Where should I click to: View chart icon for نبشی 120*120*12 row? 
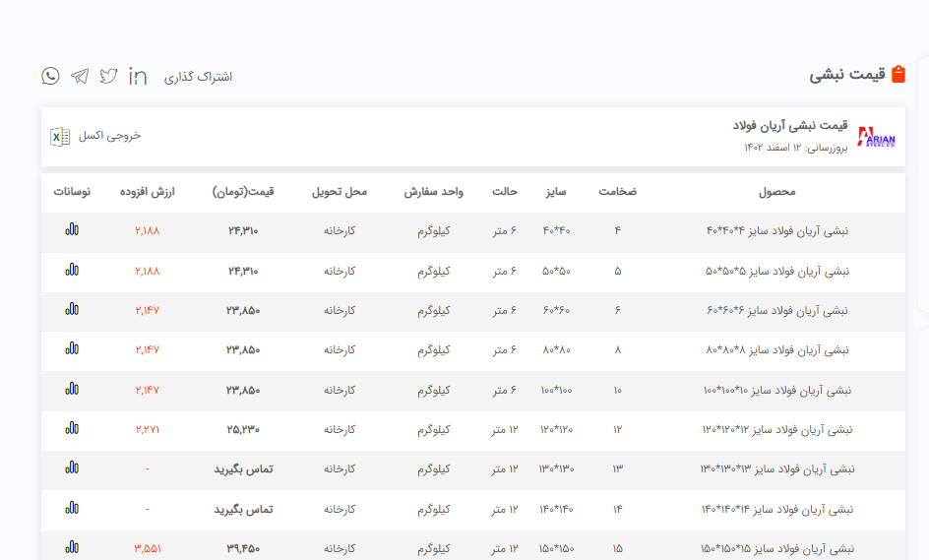pos(72,428)
